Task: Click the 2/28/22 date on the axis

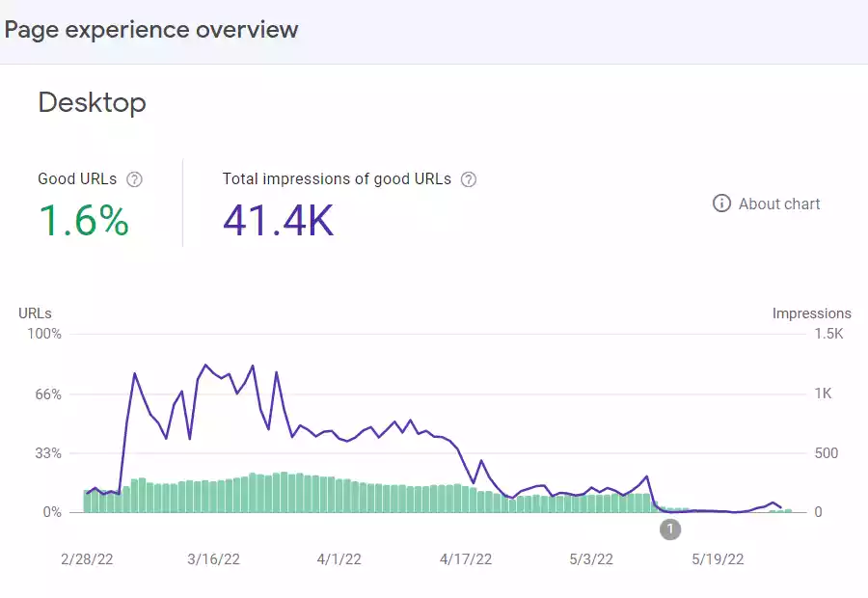Action: point(87,559)
